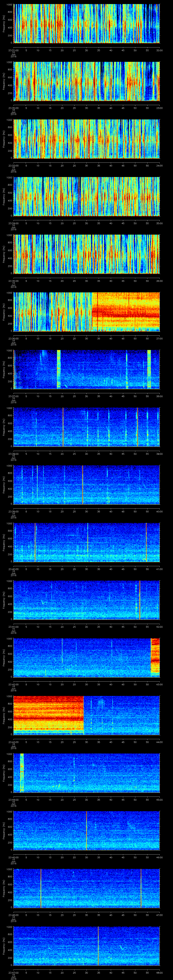Click 'Frequency (Hz)' axis label of 23:31 panel
The image size is (173, 980).
coord(4,24)
